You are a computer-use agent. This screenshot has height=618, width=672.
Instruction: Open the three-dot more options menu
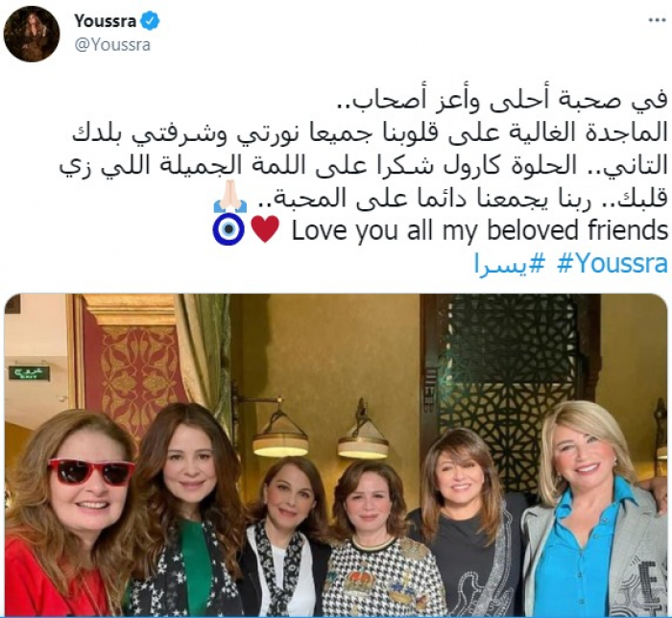tap(657, 20)
